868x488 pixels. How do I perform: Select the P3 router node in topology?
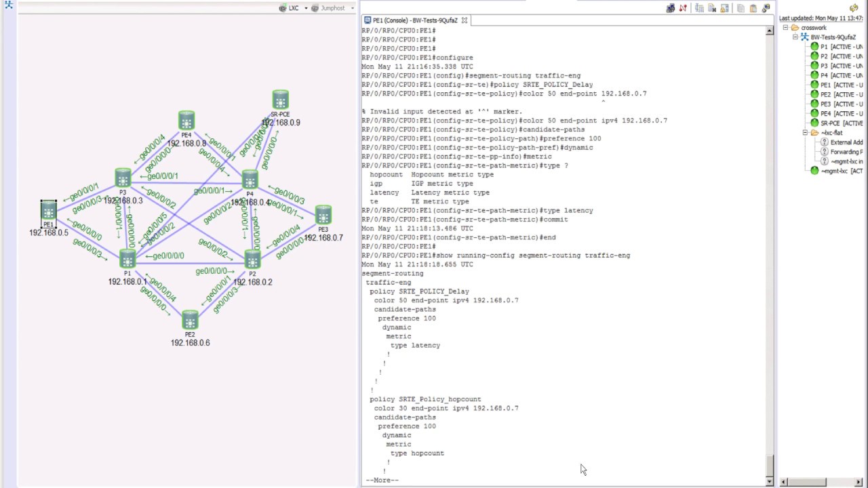coord(123,178)
